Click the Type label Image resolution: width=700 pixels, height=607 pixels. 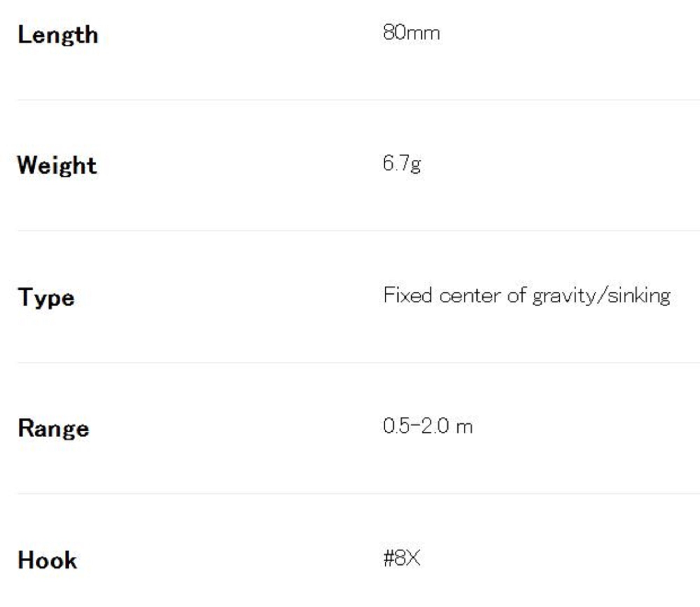pyautogui.click(x=46, y=297)
